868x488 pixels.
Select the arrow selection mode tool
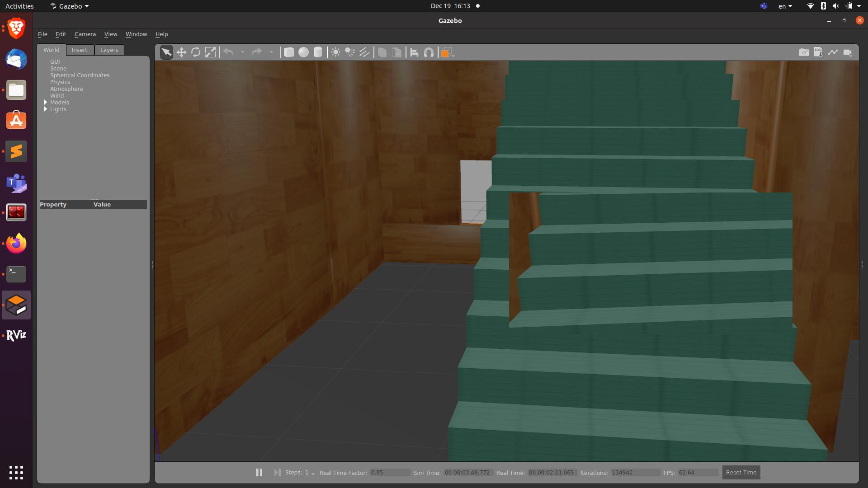[166, 52]
